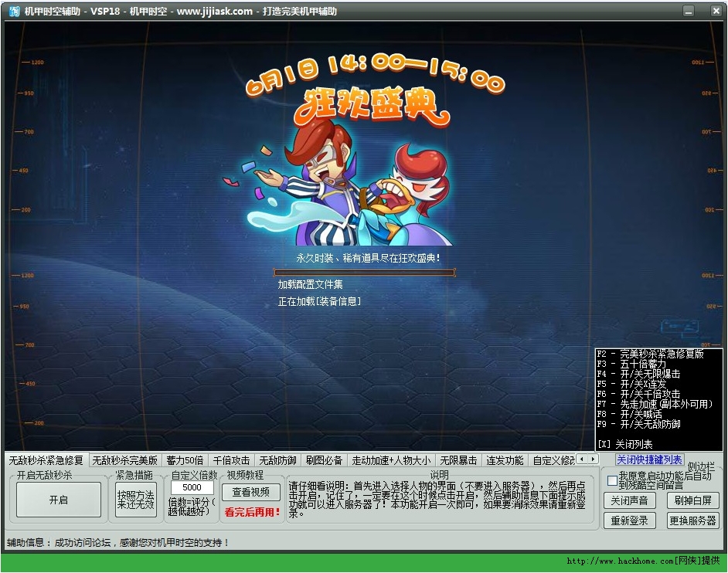Click the 侧边栏 label
Image resolution: width=728 pixels, height=573 pixels.
(x=701, y=466)
